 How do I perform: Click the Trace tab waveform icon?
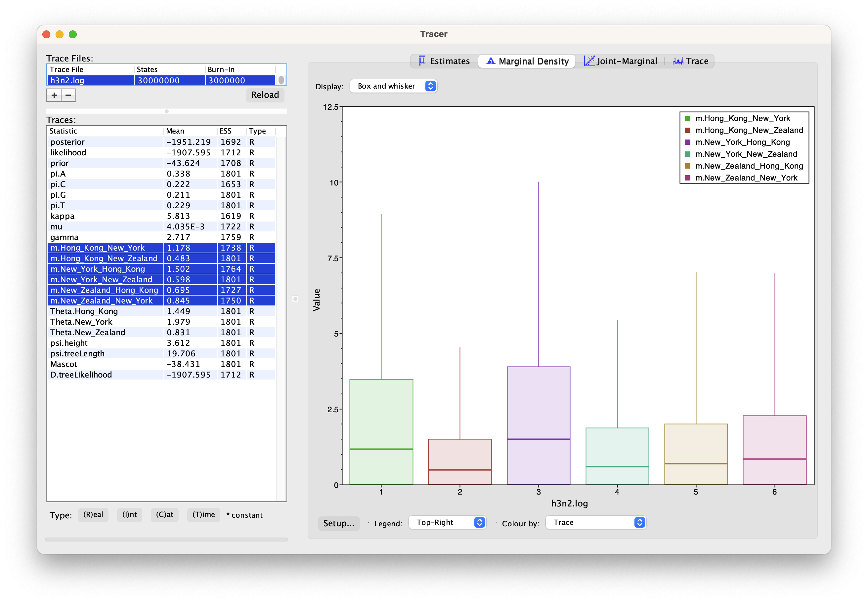[x=677, y=61]
